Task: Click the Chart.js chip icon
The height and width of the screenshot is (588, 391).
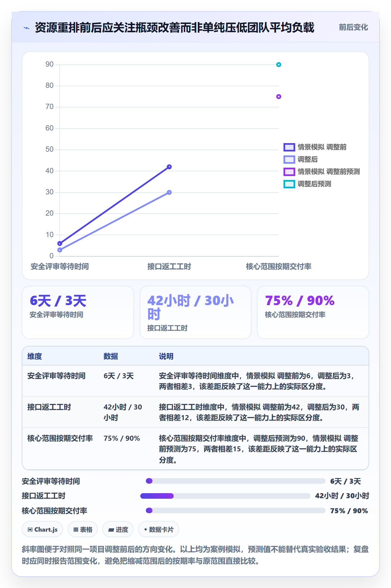Action: 30,529
